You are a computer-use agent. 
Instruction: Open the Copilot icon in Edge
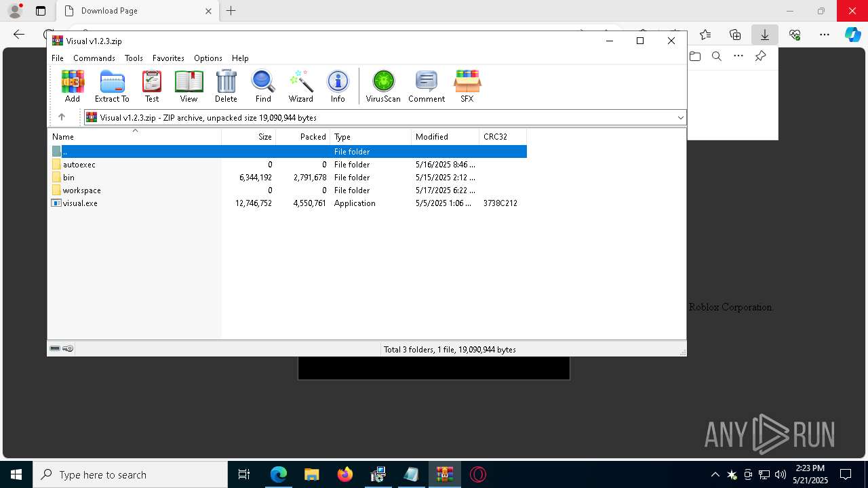[853, 35]
